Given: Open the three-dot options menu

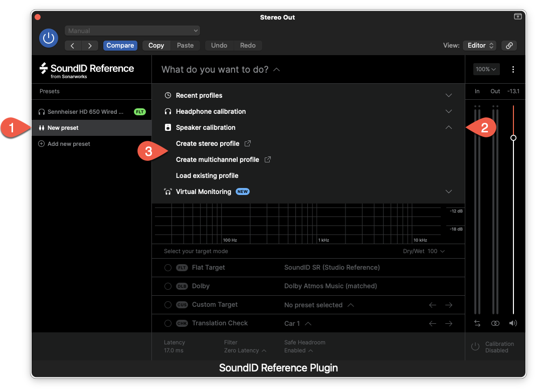Looking at the screenshot, I should point(513,69).
